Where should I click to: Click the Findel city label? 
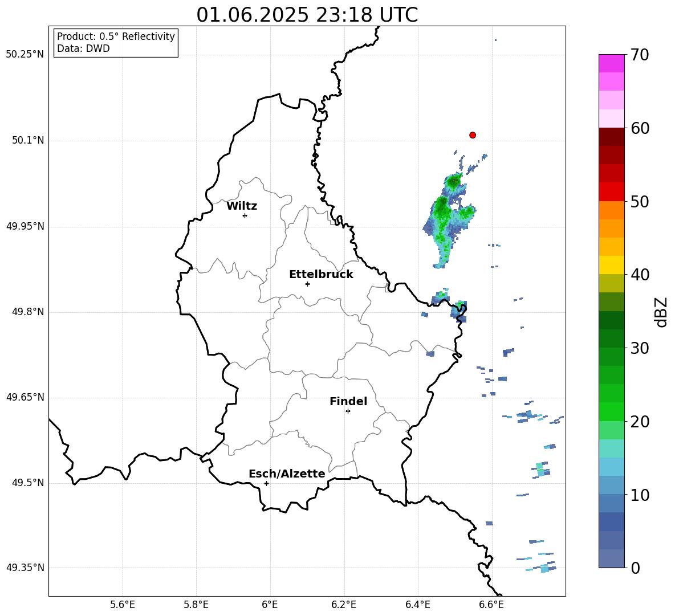pos(348,401)
